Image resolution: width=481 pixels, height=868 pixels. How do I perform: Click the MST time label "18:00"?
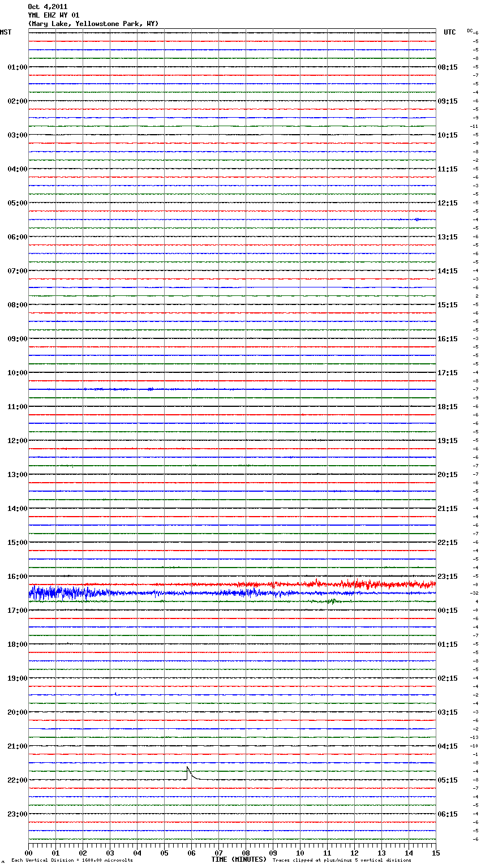click(18, 644)
